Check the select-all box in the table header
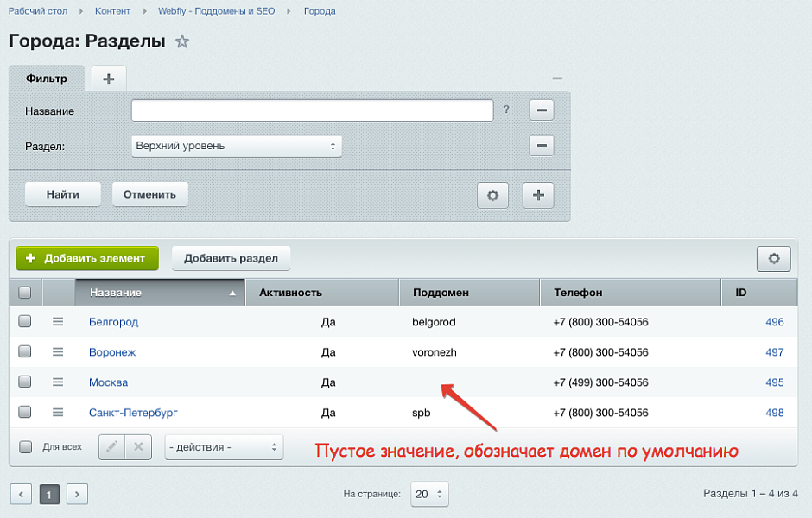Screen dimensions: 812x518 [x=25, y=292]
